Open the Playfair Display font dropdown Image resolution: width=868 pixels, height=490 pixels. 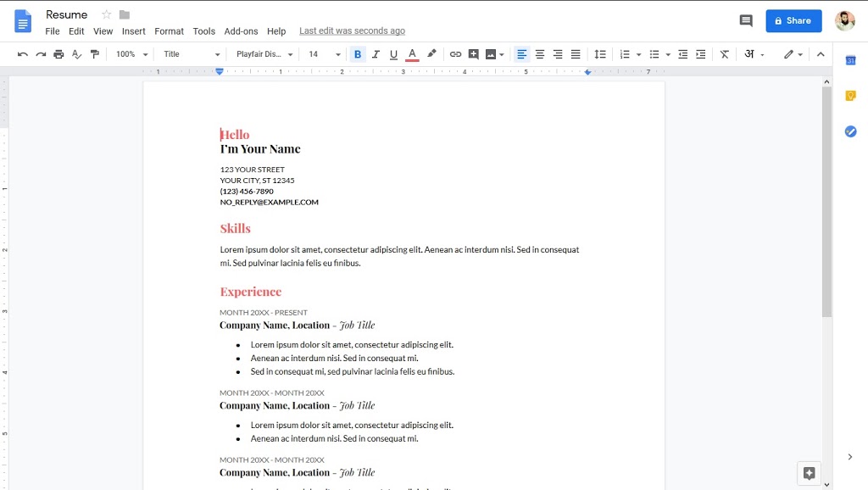(264, 54)
